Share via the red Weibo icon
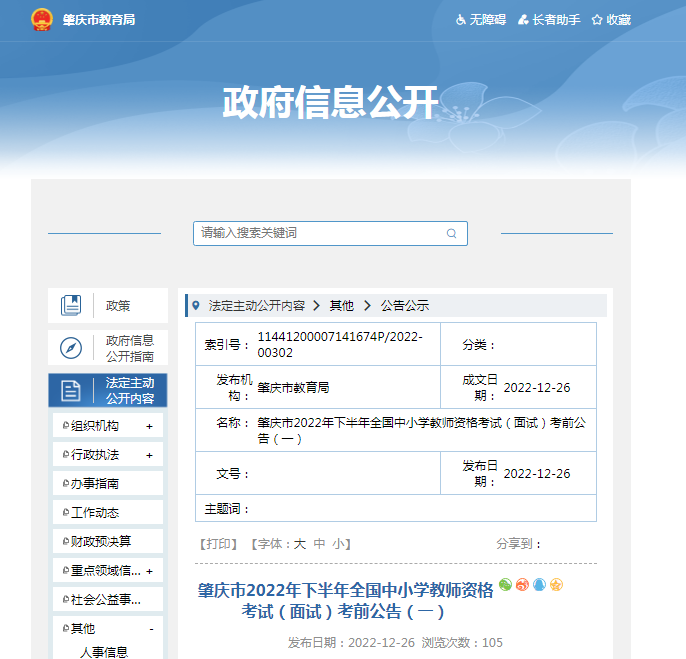Image resolution: width=686 pixels, height=659 pixels. tap(522, 585)
